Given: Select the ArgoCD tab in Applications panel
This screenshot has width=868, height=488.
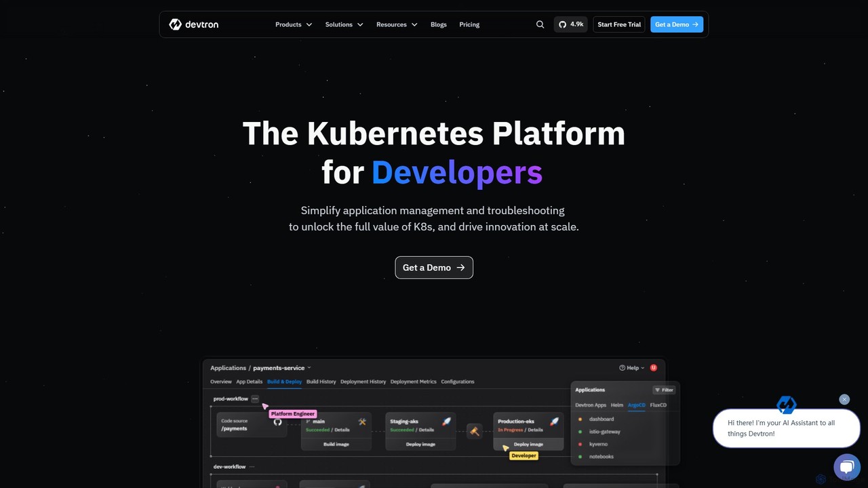Looking at the screenshot, I should click(x=637, y=405).
